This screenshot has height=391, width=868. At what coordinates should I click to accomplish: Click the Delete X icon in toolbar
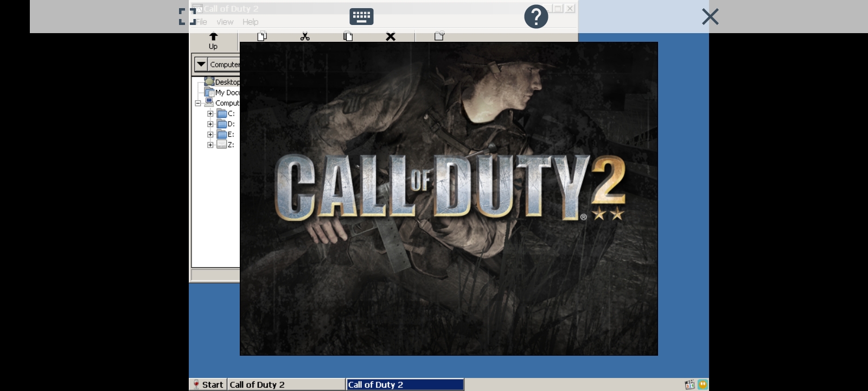coord(391,36)
